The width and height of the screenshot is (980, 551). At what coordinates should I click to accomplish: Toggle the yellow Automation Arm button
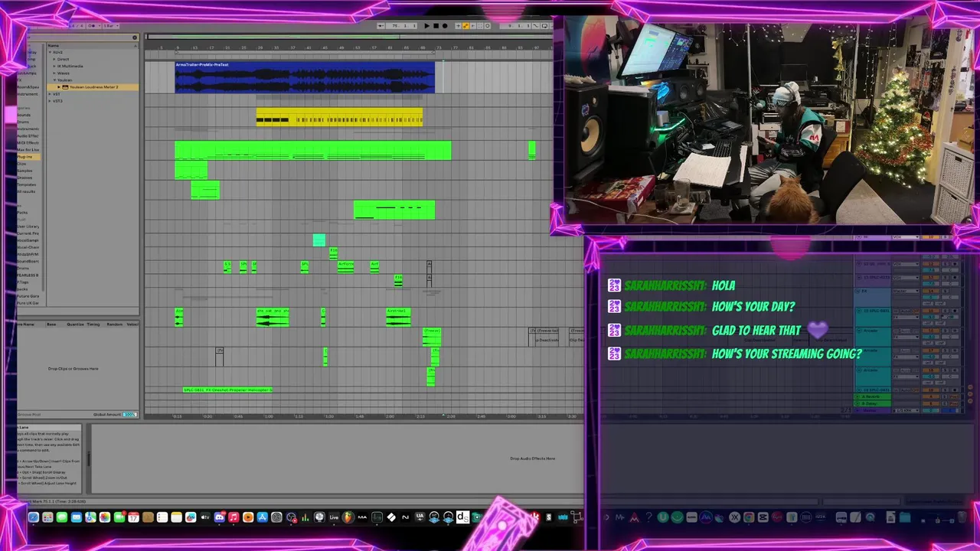point(465,26)
